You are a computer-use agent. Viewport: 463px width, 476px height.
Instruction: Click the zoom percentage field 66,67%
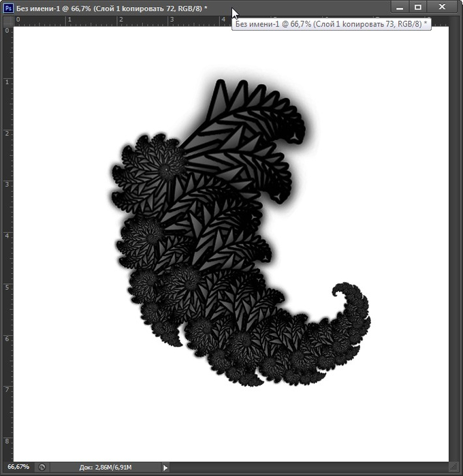pyautogui.click(x=18, y=466)
